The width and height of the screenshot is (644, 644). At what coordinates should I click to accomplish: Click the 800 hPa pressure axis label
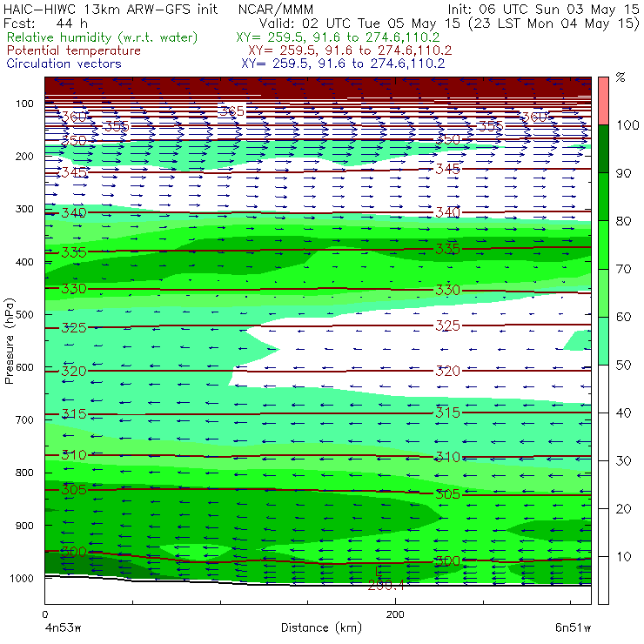[24, 473]
